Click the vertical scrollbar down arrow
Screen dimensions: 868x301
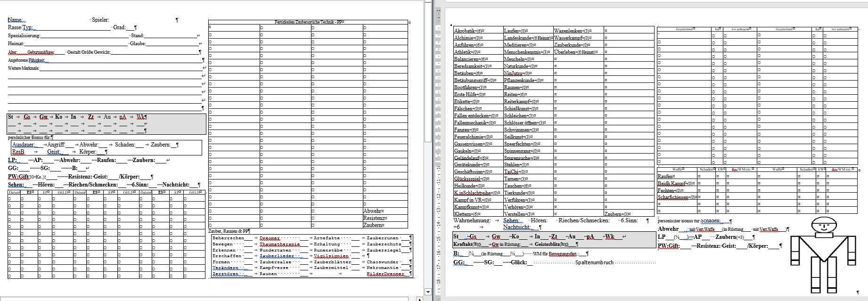[x=428, y=292]
